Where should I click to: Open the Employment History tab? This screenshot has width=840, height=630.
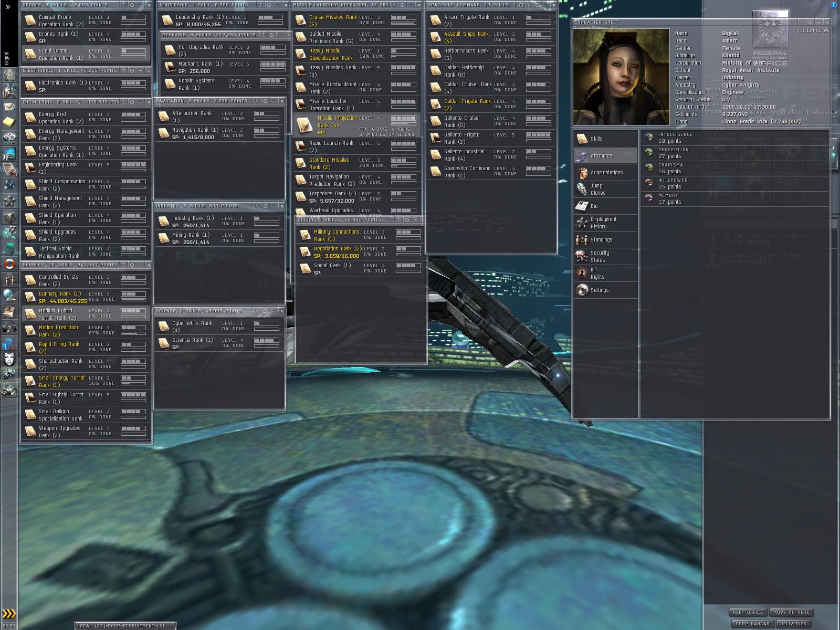605,223
